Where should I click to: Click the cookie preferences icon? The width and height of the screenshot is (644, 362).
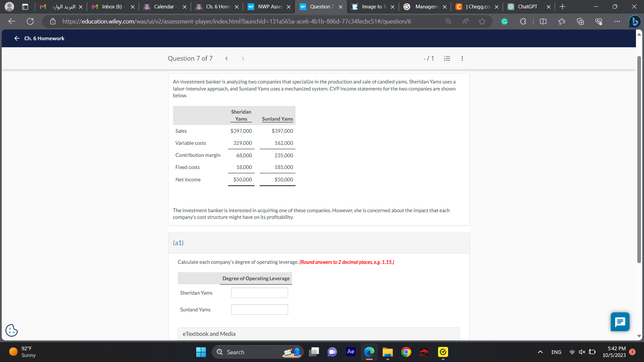11,330
